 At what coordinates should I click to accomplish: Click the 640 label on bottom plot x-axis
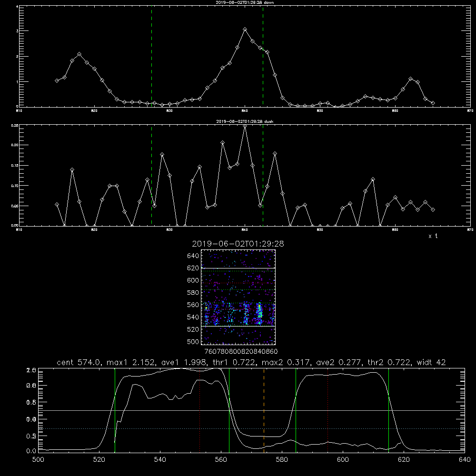pos(465,460)
